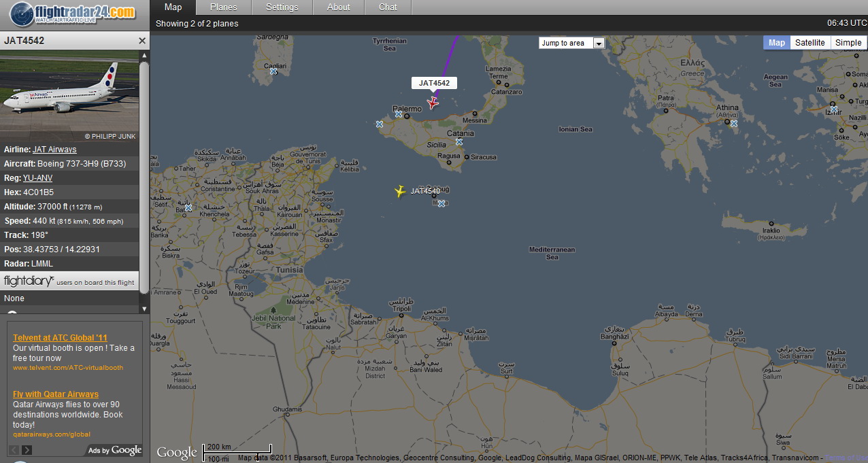Click the red JAT4542 plane icon
The image size is (868, 463).
433,103
